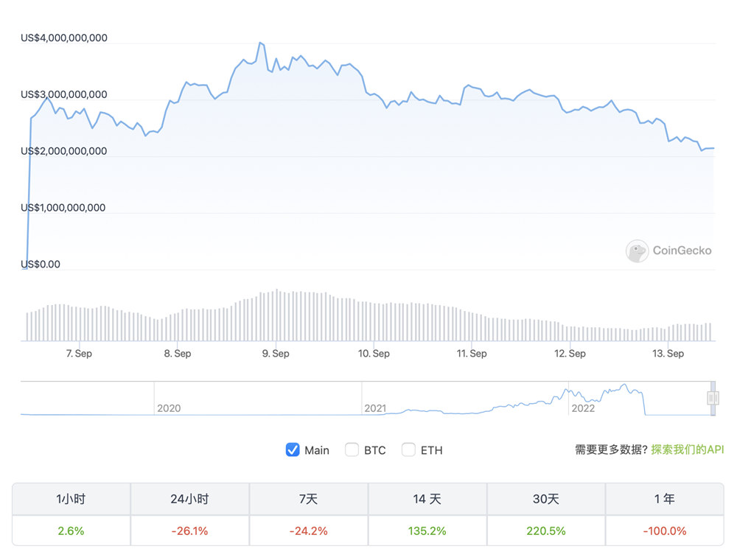Click the 9. Sep axis label
Screen dimensions: 737x560
point(274,353)
